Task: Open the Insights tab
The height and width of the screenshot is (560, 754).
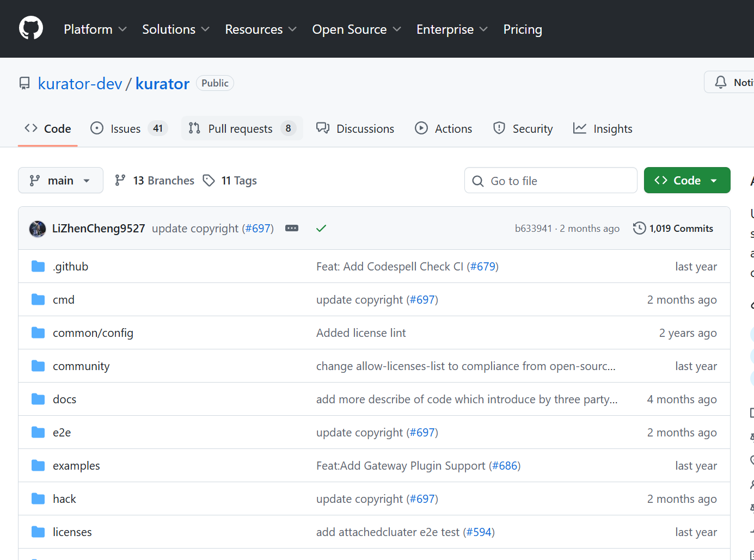Action: click(x=603, y=128)
